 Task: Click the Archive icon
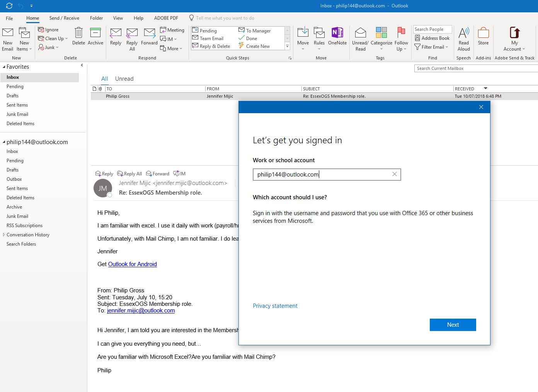coord(95,33)
